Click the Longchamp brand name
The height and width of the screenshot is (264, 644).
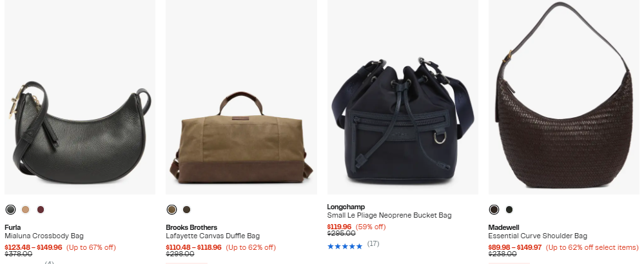coord(346,207)
